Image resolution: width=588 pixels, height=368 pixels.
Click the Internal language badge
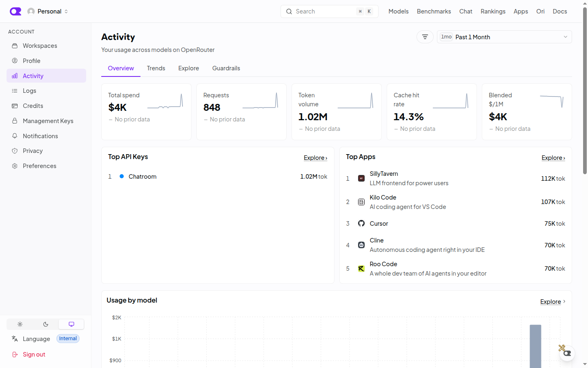coord(68,339)
